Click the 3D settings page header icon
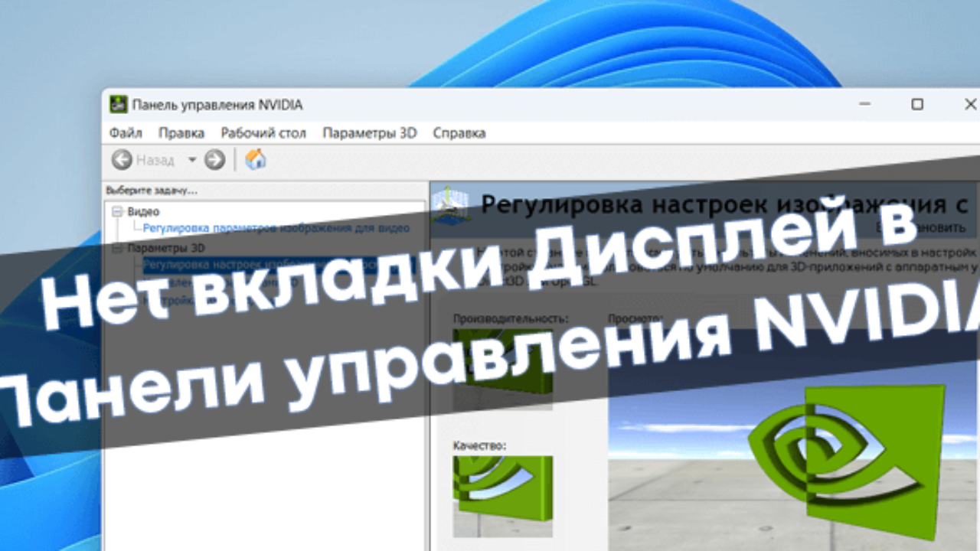The image size is (980, 551). 451,204
